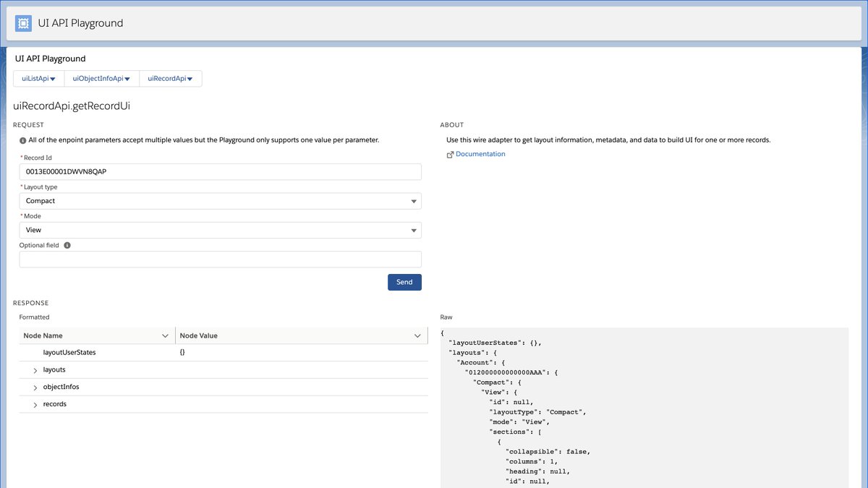Click the "sections": [ line in Raw
The width and height of the screenshot is (868, 488).
click(516, 432)
